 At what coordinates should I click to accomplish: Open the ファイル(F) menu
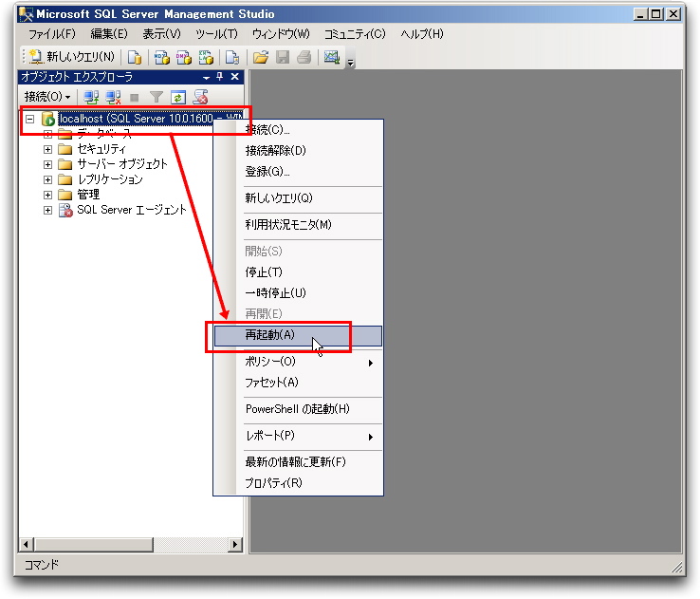point(52,34)
